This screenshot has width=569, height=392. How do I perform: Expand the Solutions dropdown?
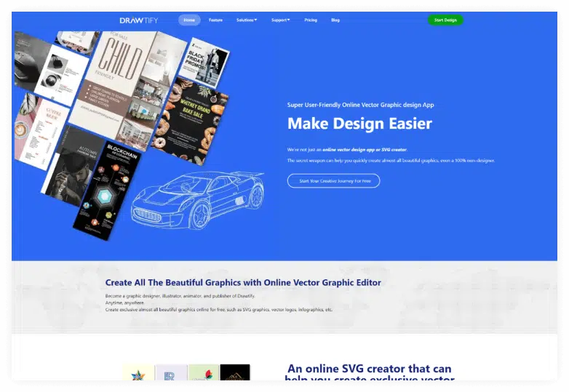(247, 20)
